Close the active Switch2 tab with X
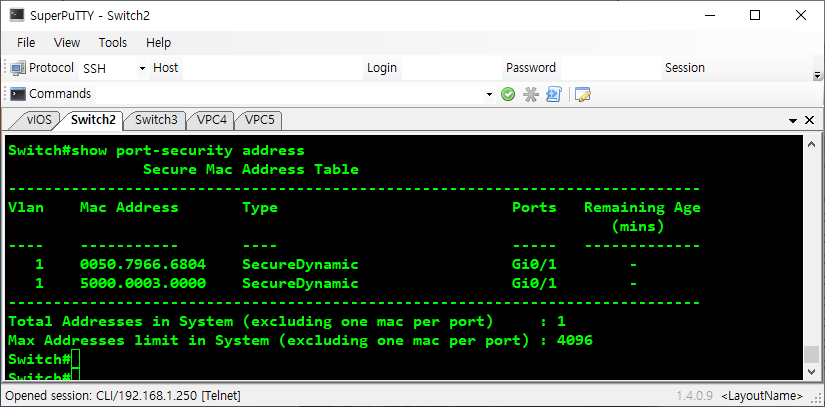825x407 pixels. [810, 120]
